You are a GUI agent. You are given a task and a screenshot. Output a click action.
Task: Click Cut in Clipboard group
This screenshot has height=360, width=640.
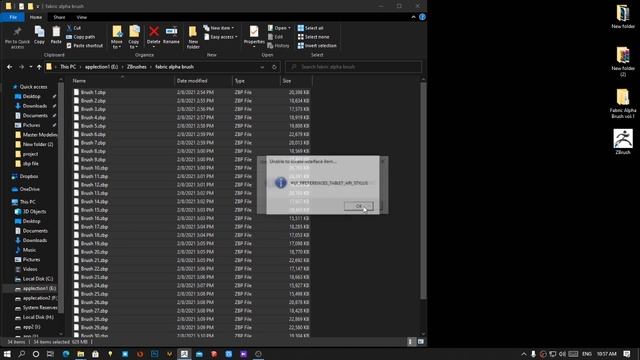pyautogui.click(x=74, y=28)
